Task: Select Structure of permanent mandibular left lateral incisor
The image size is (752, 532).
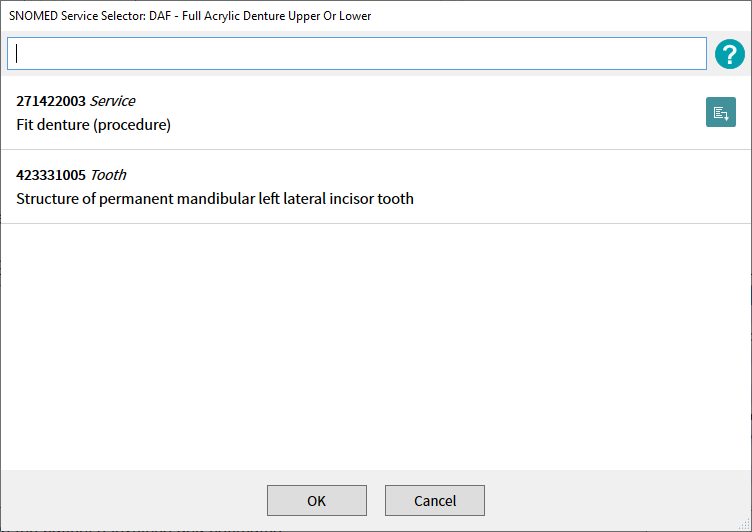Action: (x=215, y=199)
